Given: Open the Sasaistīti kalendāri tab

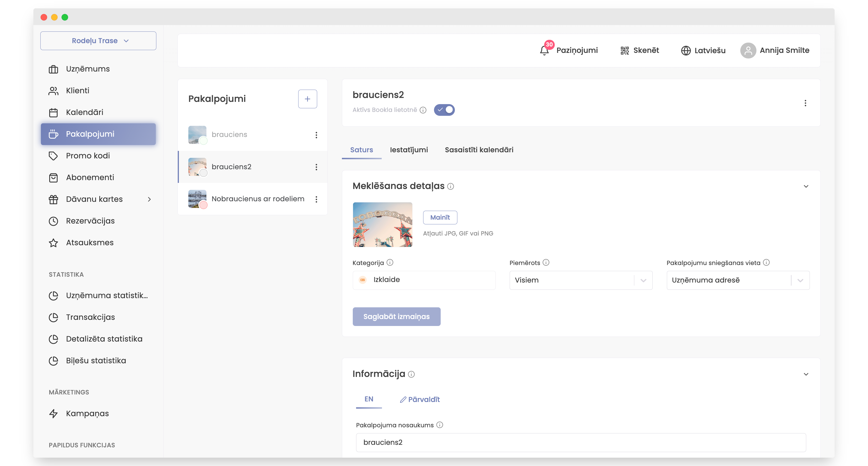Looking at the screenshot, I should pos(479,150).
